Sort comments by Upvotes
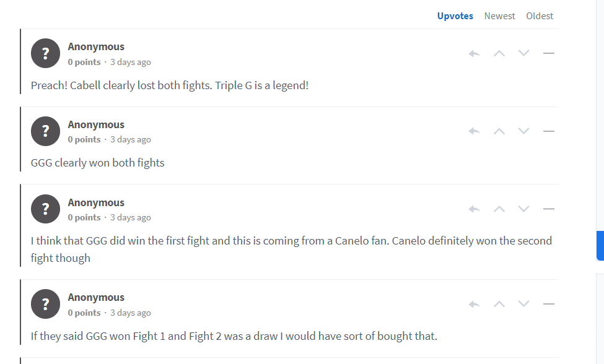Viewport: 604px width, 364px height. tap(455, 16)
